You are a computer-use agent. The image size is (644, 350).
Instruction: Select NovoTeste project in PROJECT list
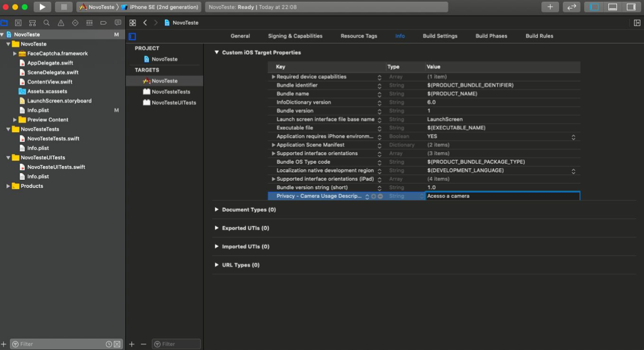tap(164, 59)
